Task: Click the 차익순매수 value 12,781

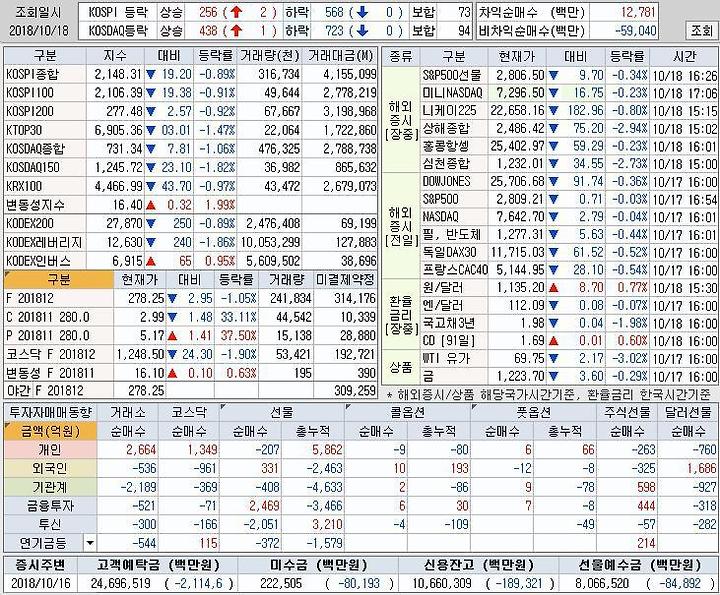Action: (638, 12)
